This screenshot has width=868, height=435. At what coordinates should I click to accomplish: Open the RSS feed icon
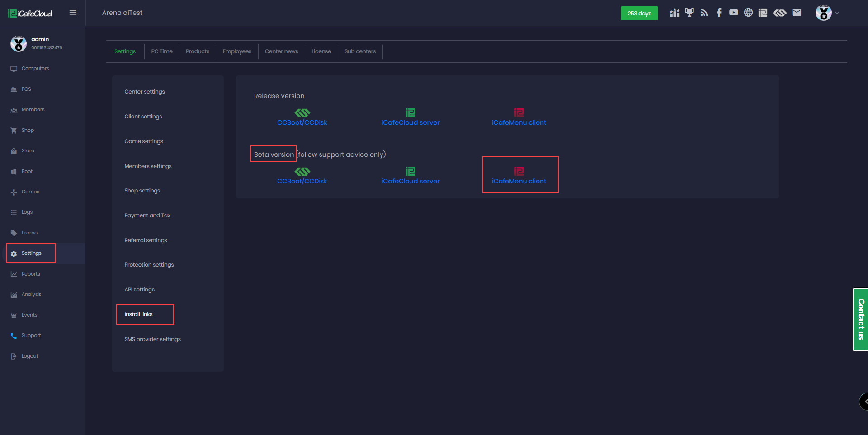(x=704, y=13)
